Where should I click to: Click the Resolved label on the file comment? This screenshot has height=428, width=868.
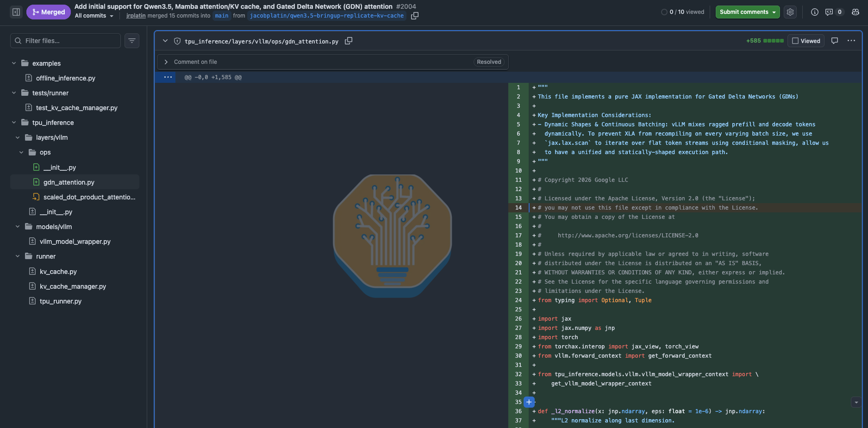tap(489, 62)
